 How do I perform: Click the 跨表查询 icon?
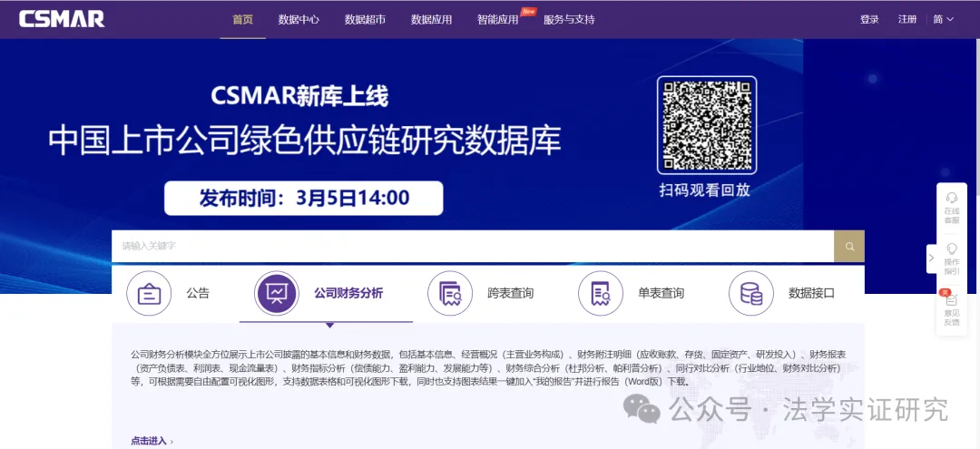450,293
